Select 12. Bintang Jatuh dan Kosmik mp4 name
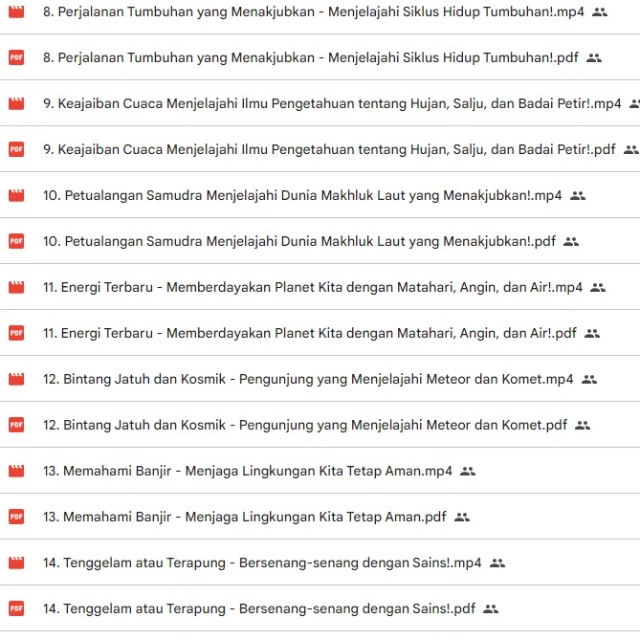Viewport: 640px width, 640px height. (308, 379)
